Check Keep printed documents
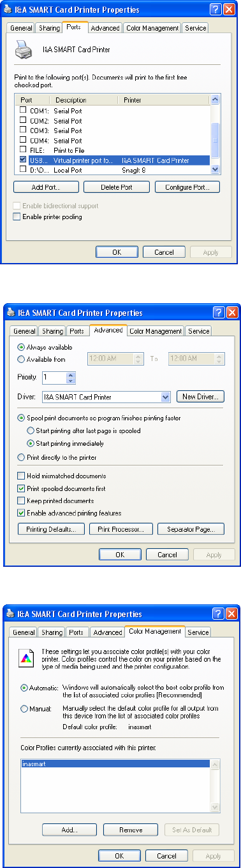Viewport: 241px width, 868px height. coord(21,501)
